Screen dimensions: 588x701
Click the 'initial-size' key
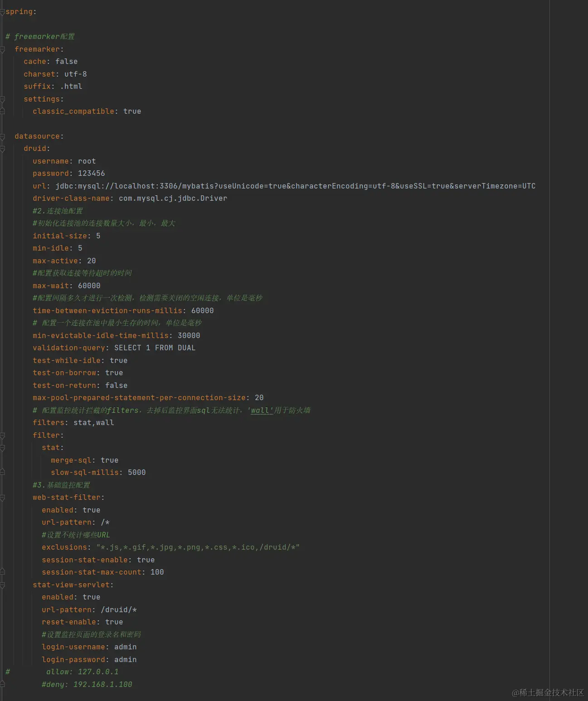tap(60, 236)
